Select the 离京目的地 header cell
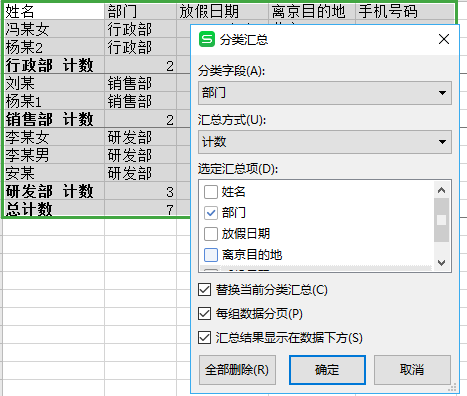467x396 pixels. [312, 11]
